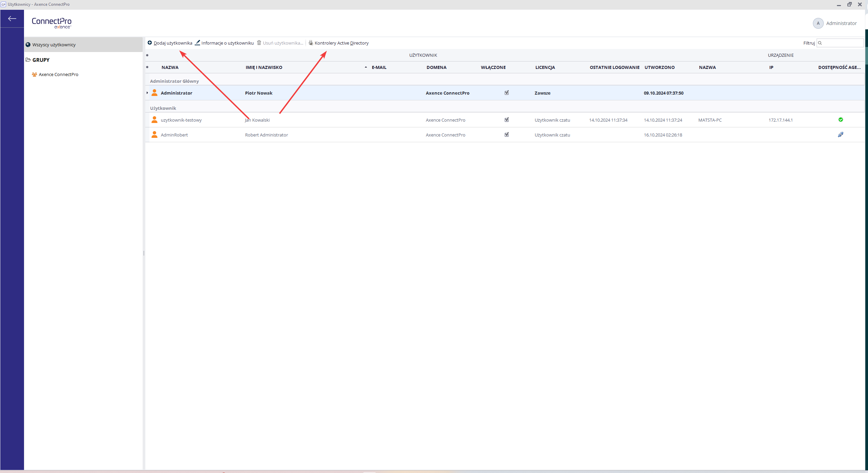Click the pencil icon for Informacje o użytkowniku

pyautogui.click(x=197, y=43)
